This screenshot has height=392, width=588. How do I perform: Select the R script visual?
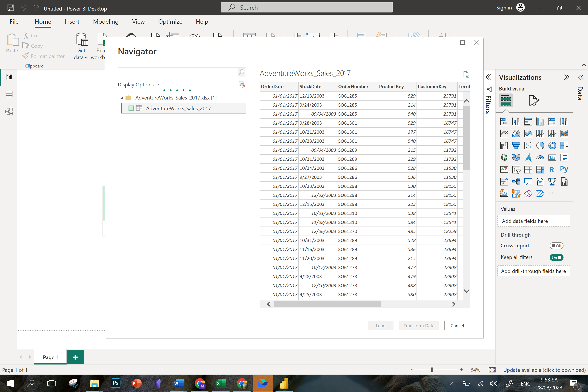point(552,170)
